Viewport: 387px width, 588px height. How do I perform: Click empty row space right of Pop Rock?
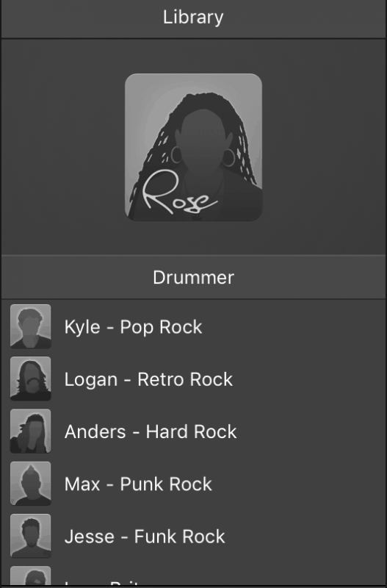pos(292,326)
